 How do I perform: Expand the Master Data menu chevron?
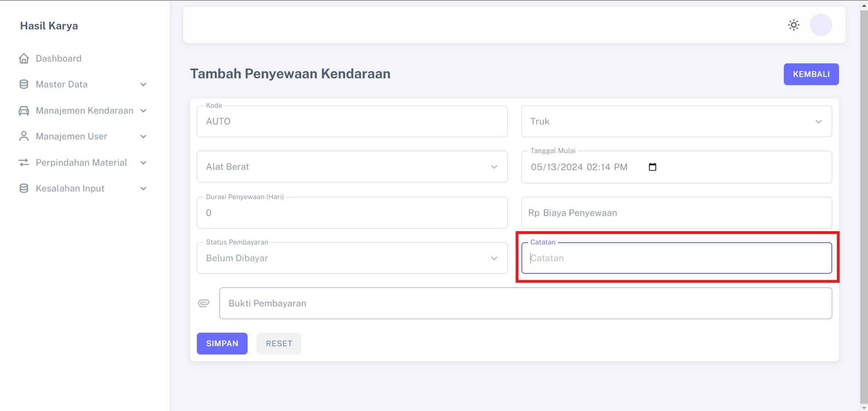[x=143, y=85]
